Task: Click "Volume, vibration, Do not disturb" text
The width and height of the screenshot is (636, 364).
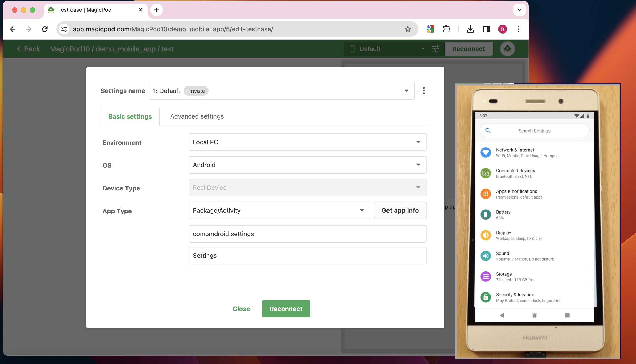Action: (525, 259)
